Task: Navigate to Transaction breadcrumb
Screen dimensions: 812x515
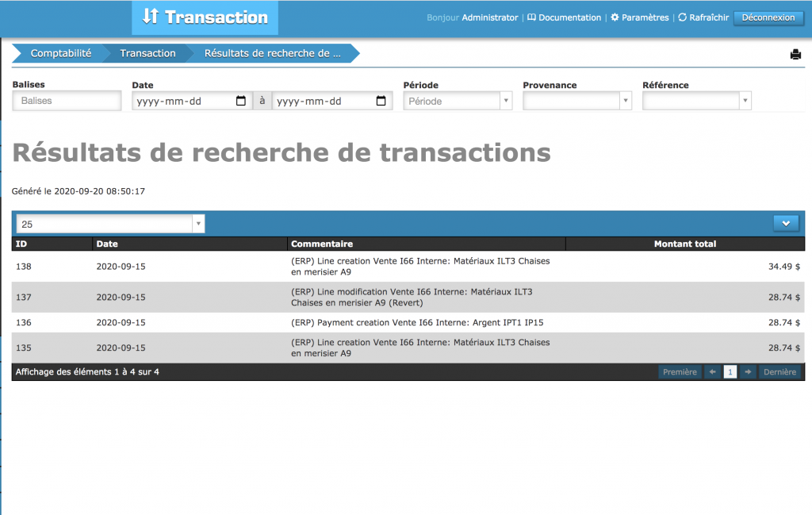Action: click(147, 53)
